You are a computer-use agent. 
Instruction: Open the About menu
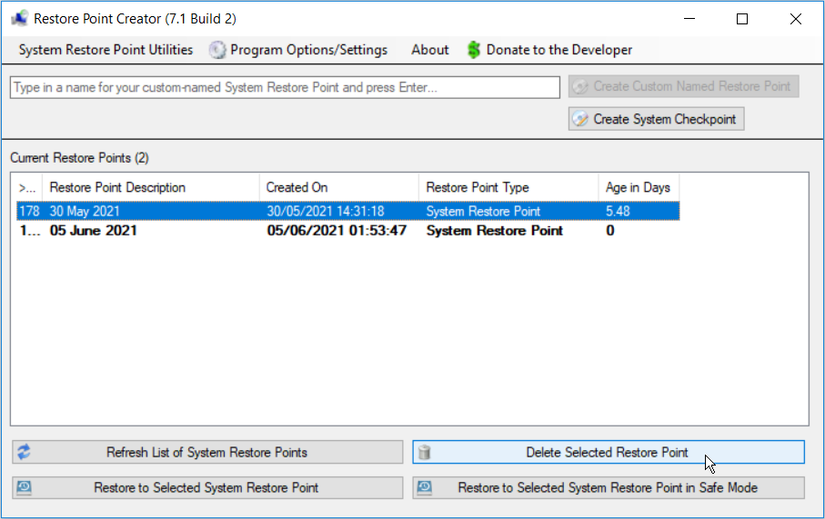(430, 50)
